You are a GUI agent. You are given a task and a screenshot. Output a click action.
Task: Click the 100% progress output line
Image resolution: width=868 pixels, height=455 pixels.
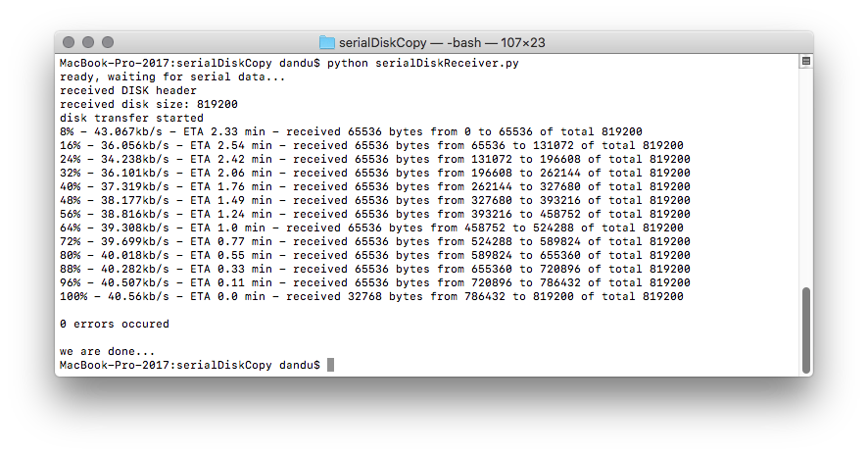(371, 296)
